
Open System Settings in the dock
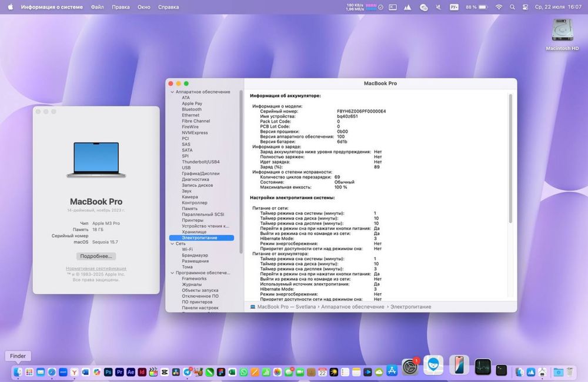pos(410,366)
